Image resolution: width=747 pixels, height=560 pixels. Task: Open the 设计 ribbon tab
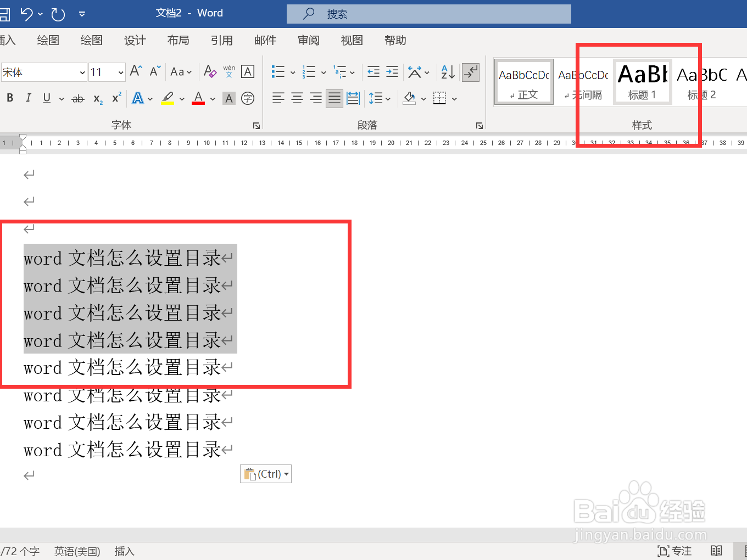pyautogui.click(x=135, y=40)
